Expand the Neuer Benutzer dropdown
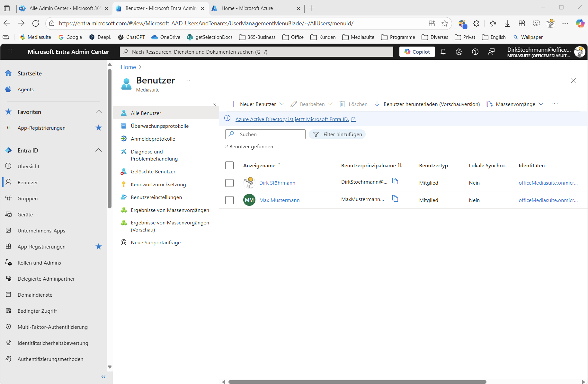 [x=282, y=104]
